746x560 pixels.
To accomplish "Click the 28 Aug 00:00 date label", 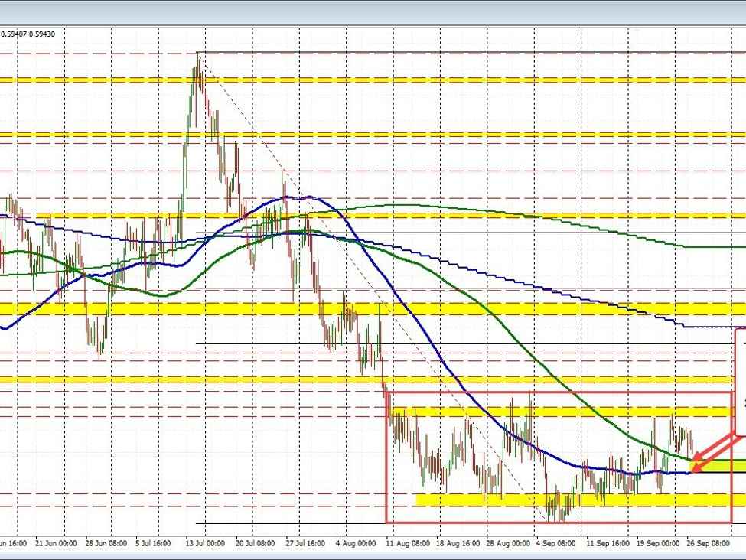I will 508,542.
